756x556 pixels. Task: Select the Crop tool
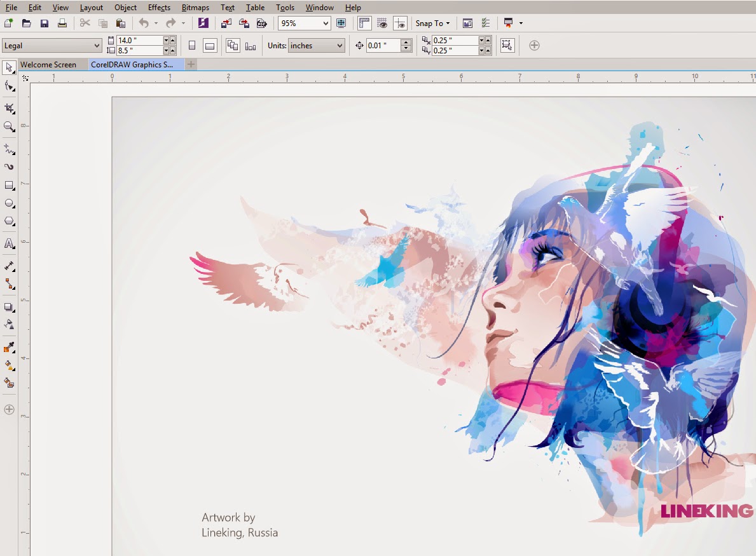pyautogui.click(x=9, y=109)
